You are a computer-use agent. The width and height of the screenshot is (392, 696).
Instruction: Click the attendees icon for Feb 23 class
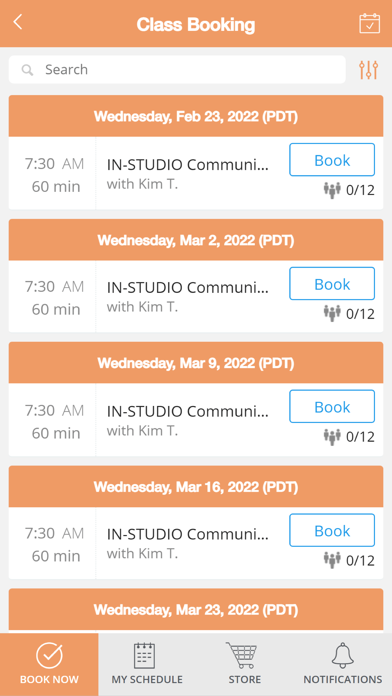coord(332,190)
